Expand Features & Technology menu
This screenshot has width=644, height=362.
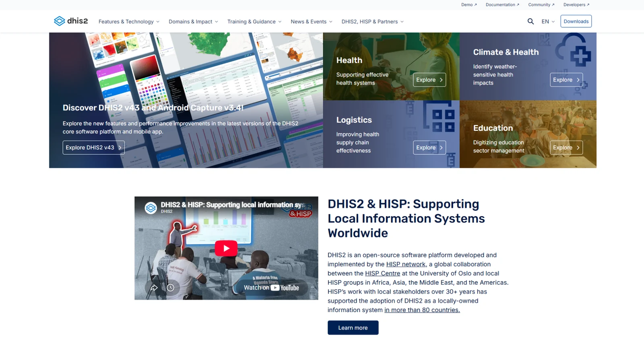click(129, 22)
